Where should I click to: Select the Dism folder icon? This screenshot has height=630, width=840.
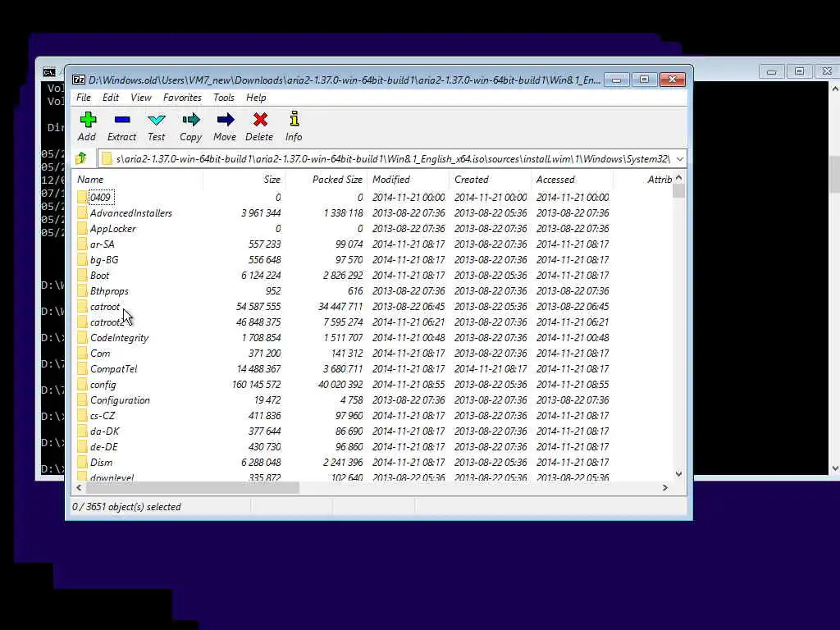coord(81,463)
